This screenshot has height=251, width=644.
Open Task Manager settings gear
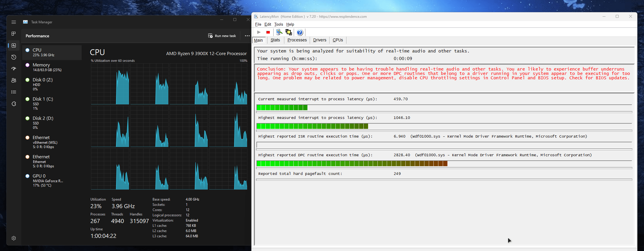click(x=14, y=238)
